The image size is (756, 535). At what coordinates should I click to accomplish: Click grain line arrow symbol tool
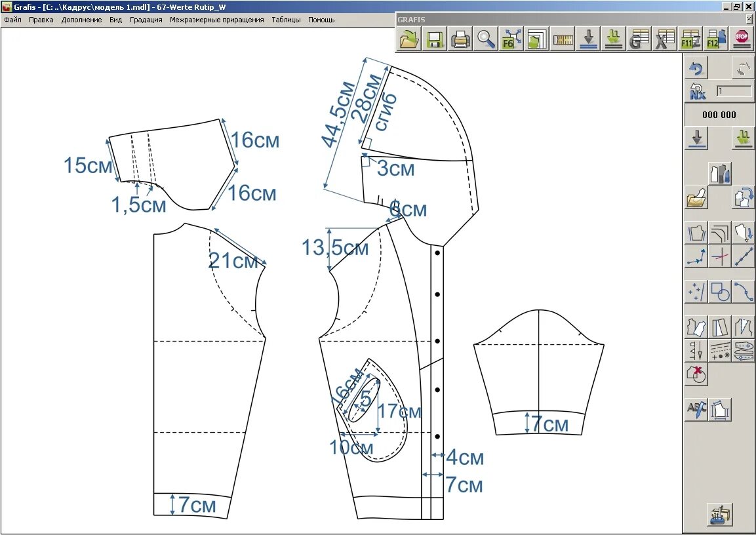pos(696,351)
